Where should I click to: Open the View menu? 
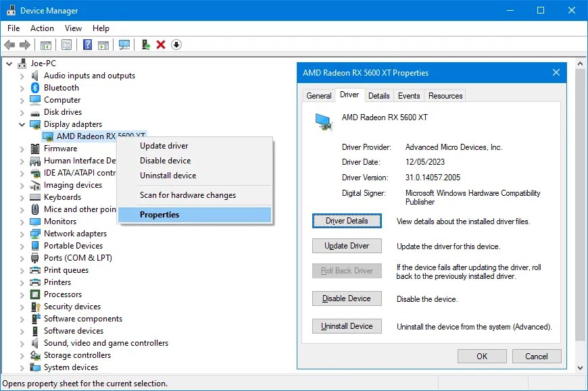point(73,28)
